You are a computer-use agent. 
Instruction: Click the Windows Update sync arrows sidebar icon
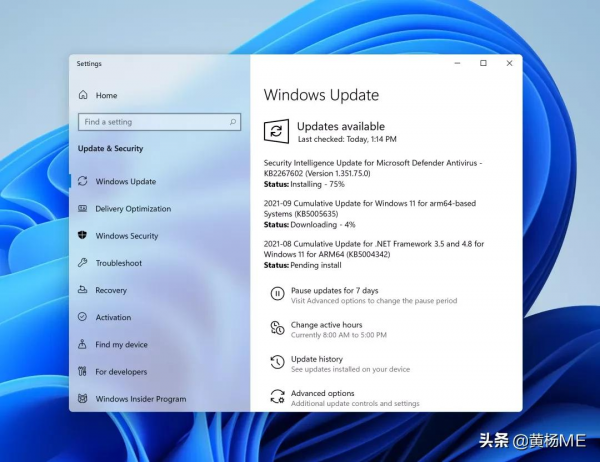click(83, 181)
